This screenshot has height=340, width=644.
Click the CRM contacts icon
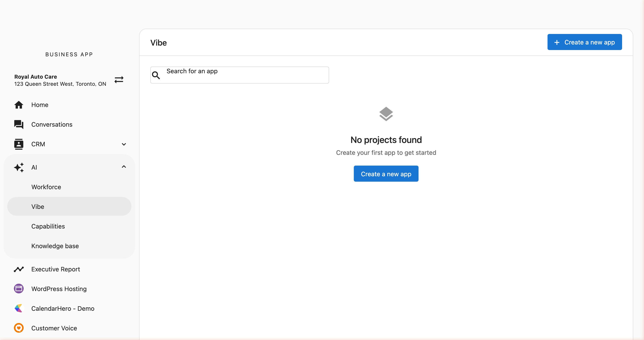(x=19, y=144)
